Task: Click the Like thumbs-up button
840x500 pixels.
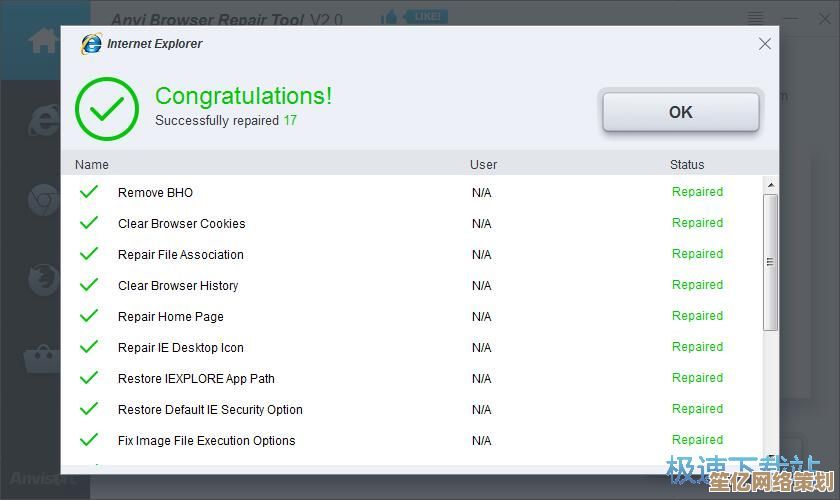Action: point(414,17)
